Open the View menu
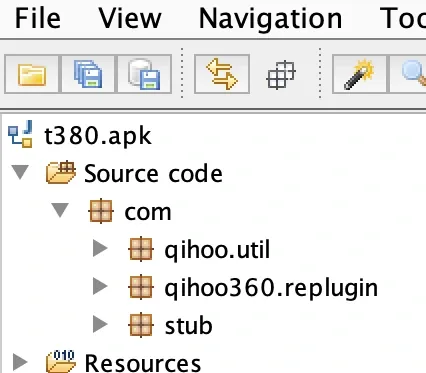426x373 pixels. click(x=130, y=19)
